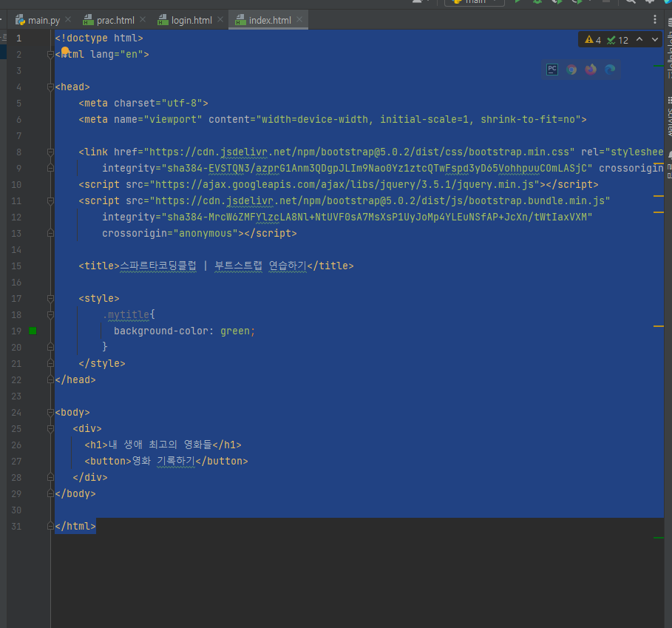
Task: Open index.html in Firefox browser
Action: tap(591, 70)
